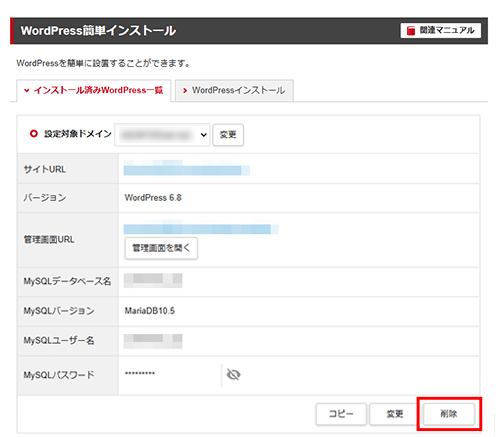Switch to WordPressインストール tab
This screenshot has width=500, height=437.
(234, 90)
